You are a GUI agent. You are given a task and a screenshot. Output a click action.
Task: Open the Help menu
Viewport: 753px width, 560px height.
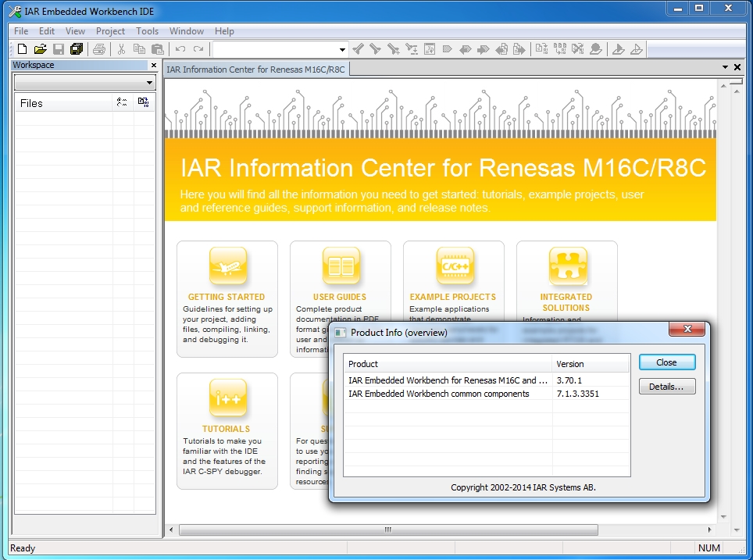coord(223,31)
